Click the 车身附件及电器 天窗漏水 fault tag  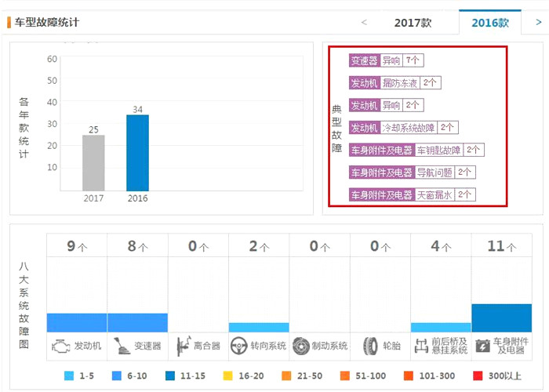(x=412, y=194)
